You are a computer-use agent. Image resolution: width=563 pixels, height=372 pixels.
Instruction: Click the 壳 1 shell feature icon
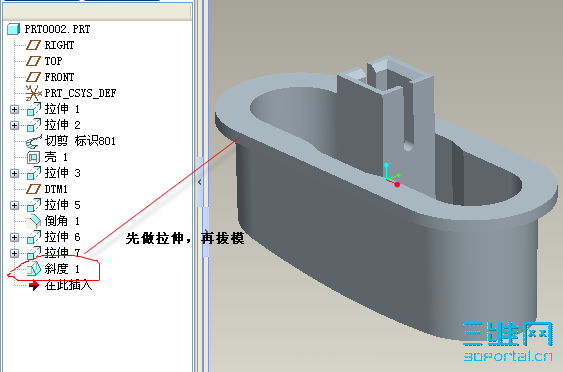(x=33, y=157)
